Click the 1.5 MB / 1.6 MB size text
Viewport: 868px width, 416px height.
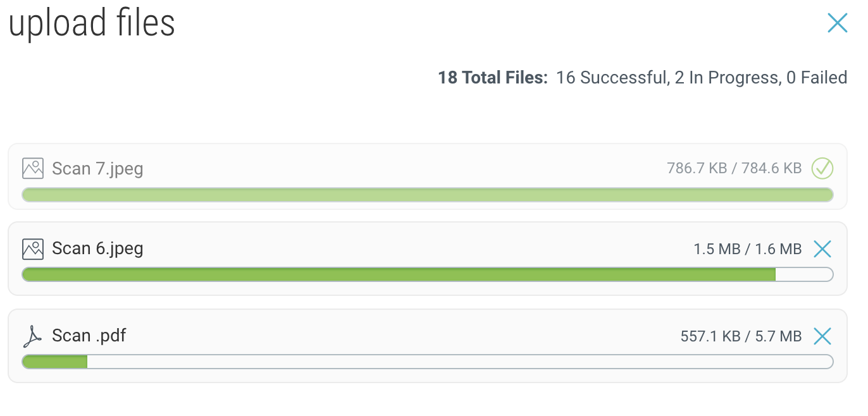(748, 249)
